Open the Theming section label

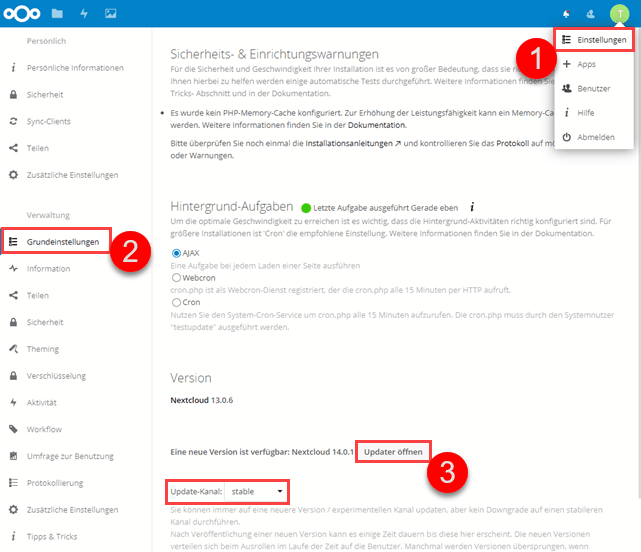(x=43, y=349)
